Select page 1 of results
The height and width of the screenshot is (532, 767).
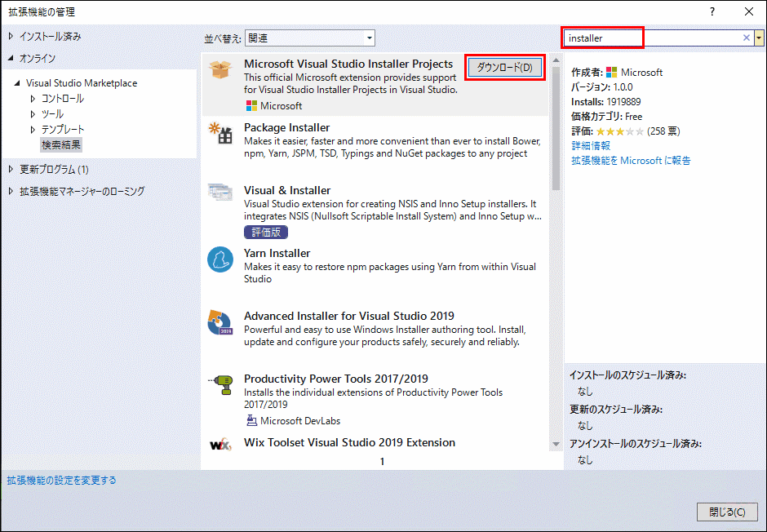(382, 461)
